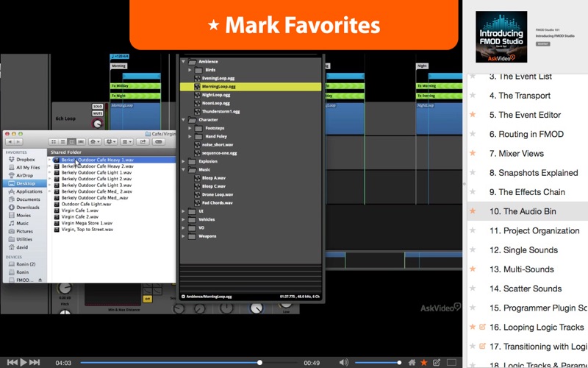588x368 pixels.
Task: Open lesson 14. Scatter Sounds
Action: pos(526,289)
